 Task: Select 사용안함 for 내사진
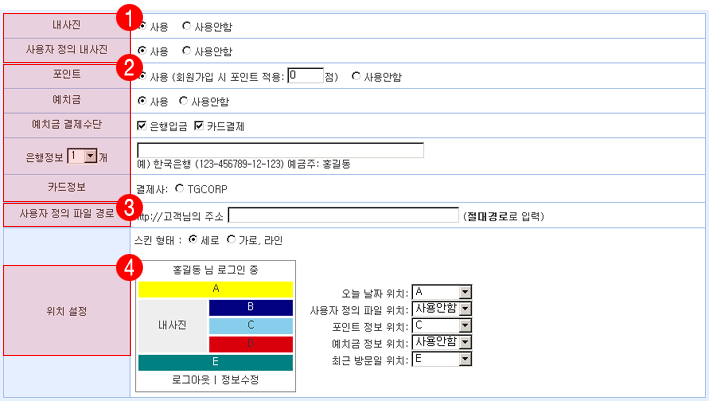(x=187, y=25)
